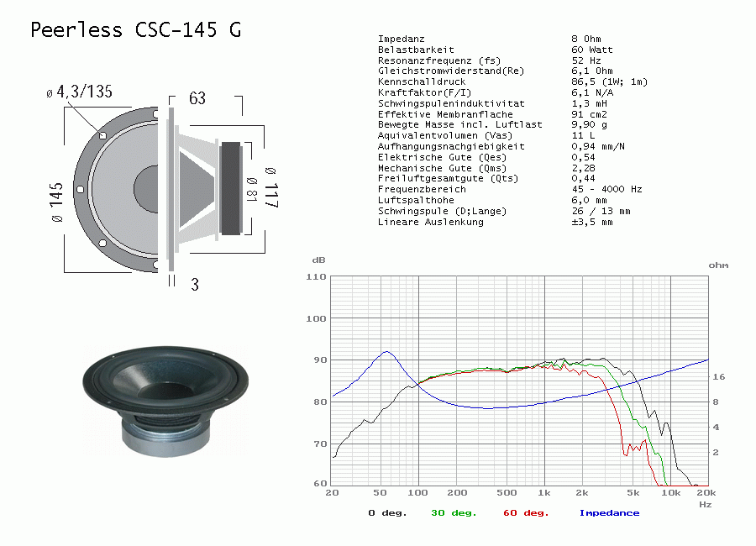The image size is (756, 546).
Task: Click the blue 'Impedance' legend entry
Action: (x=610, y=513)
